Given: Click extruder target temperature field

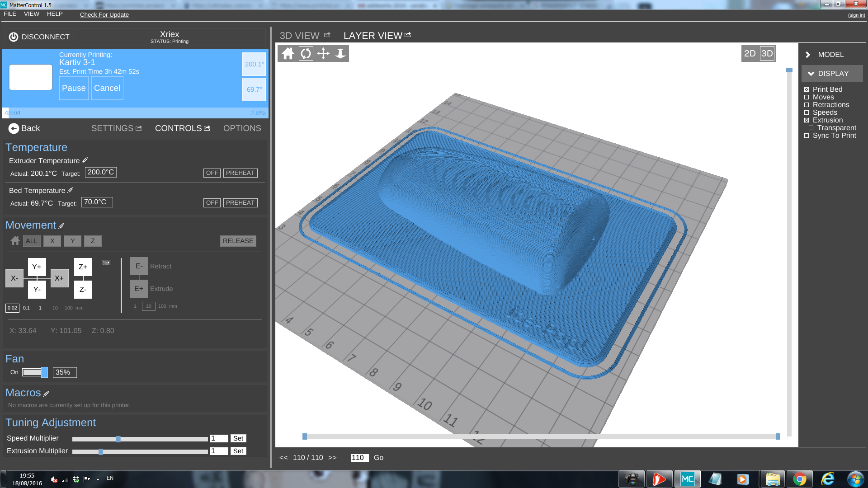Looking at the screenshot, I should (x=101, y=172).
